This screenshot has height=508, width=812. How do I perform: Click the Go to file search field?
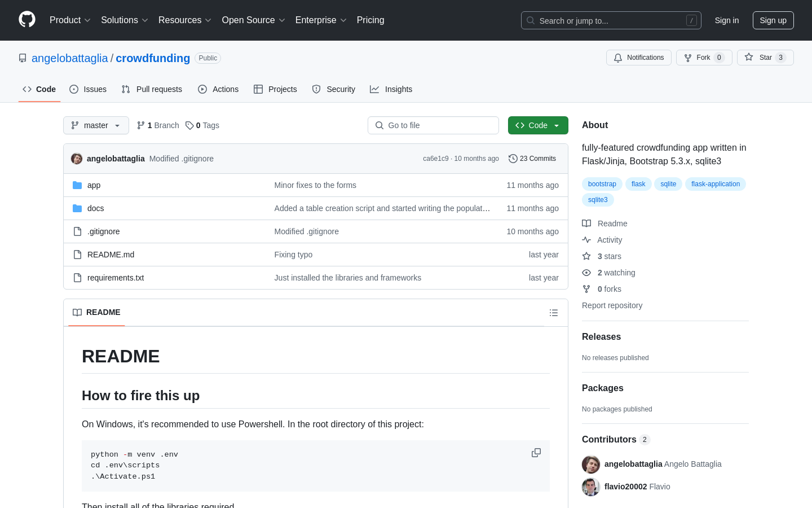(x=433, y=125)
